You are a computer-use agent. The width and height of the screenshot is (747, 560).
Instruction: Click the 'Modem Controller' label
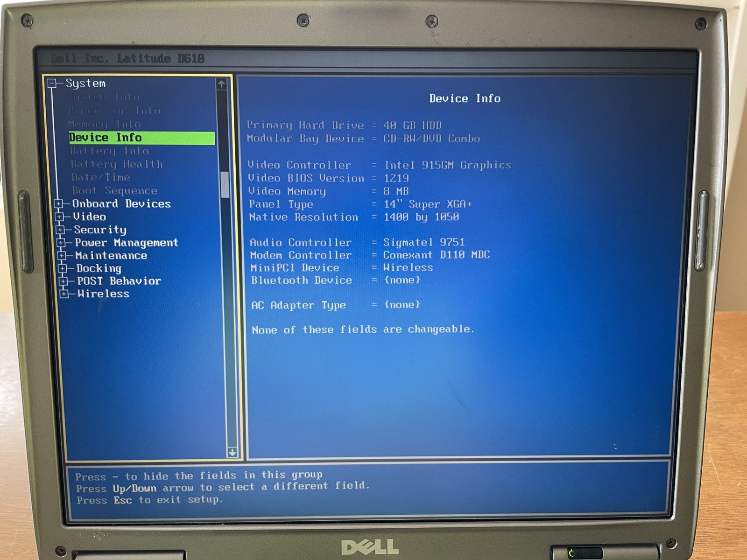(x=301, y=255)
